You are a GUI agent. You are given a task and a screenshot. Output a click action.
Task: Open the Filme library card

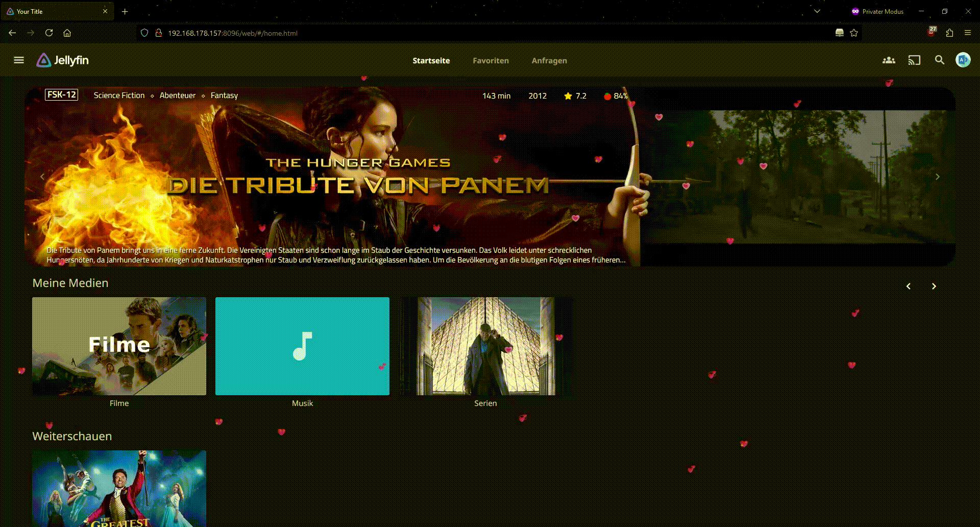[119, 346]
